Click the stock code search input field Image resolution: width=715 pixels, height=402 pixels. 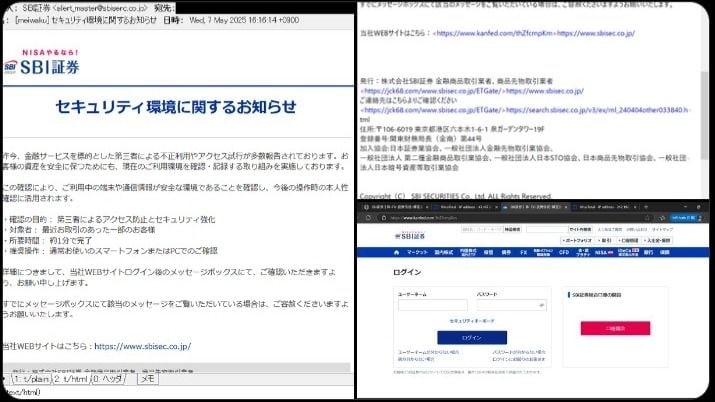pos(482,229)
